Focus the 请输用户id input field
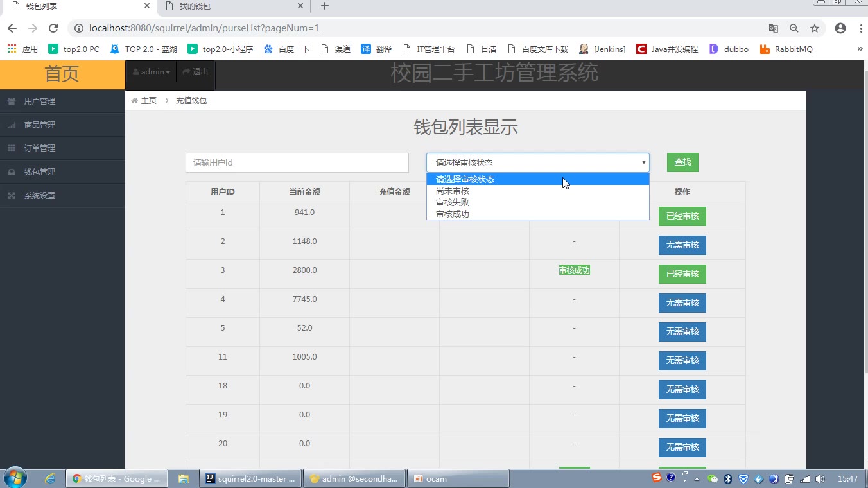Image resolution: width=868 pixels, height=488 pixels. click(297, 162)
